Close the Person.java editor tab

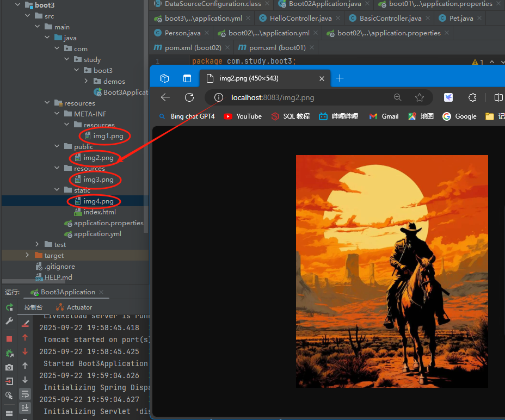tap(207, 33)
